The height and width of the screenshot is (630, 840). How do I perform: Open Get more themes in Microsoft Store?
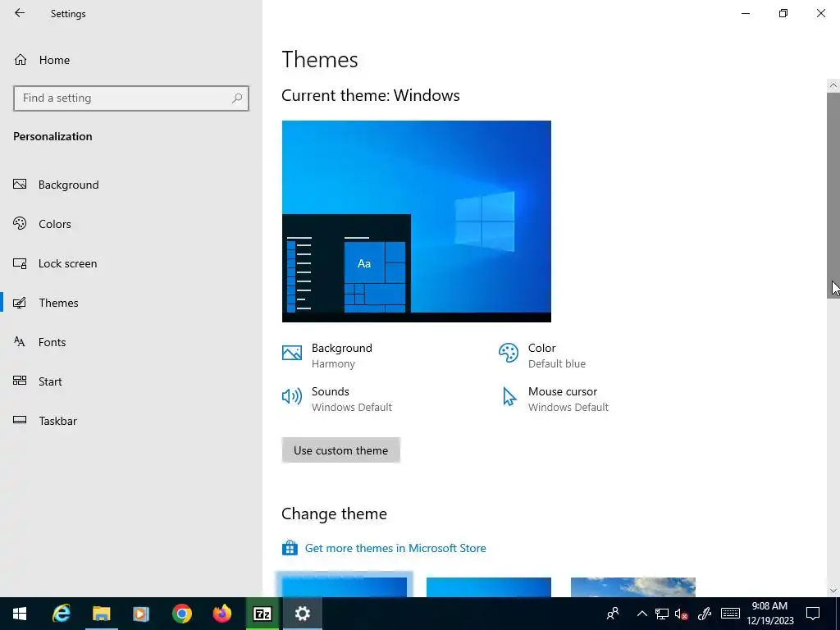coord(395,548)
